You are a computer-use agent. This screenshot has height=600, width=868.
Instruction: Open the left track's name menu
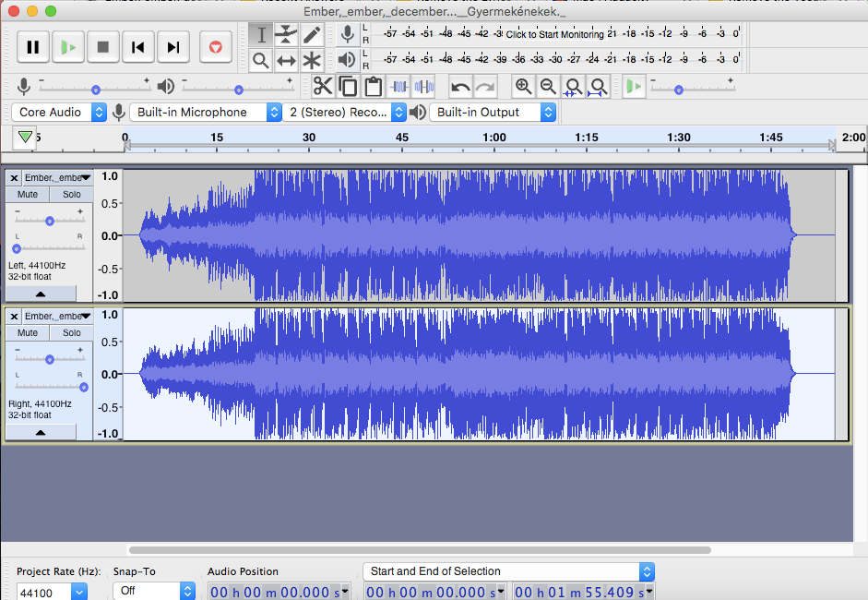coord(57,176)
